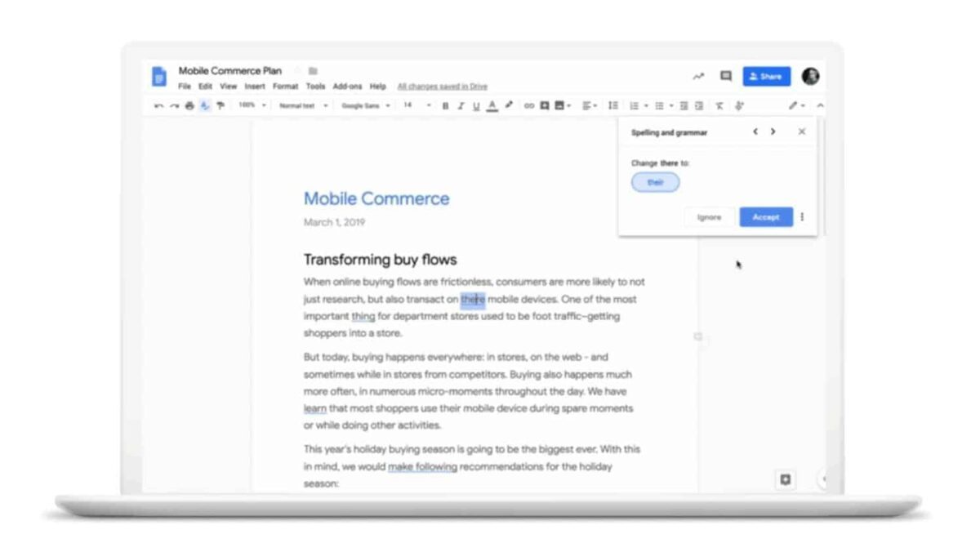
Task: Toggle Underline formatting
Action: (476, 105)
